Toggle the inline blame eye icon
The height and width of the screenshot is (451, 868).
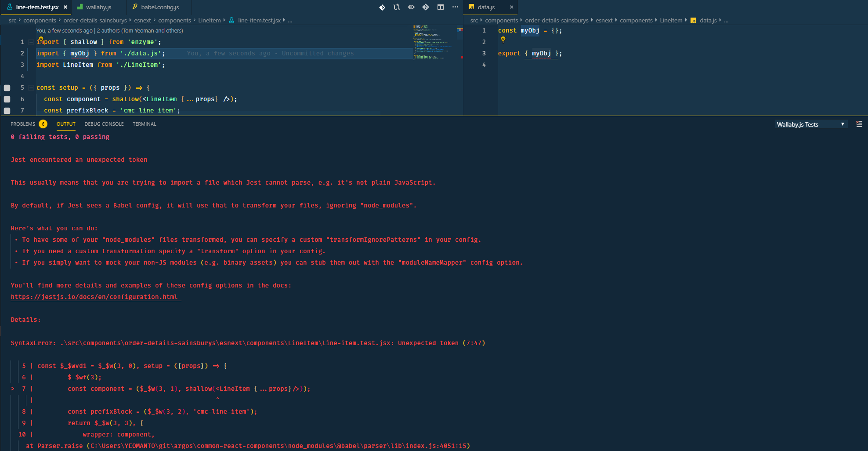[411, 7]
